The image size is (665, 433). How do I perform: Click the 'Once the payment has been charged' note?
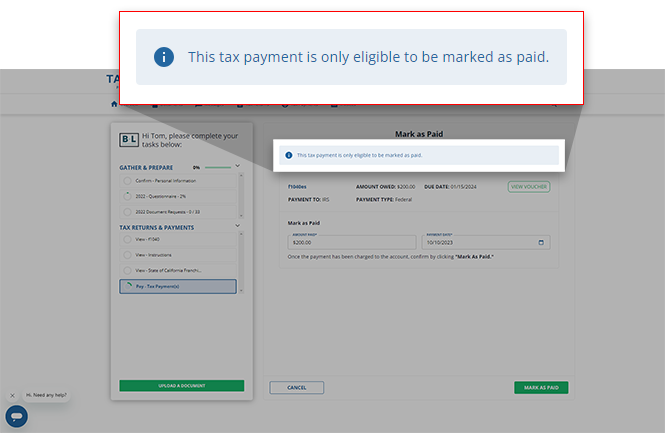tap(391, 257)
